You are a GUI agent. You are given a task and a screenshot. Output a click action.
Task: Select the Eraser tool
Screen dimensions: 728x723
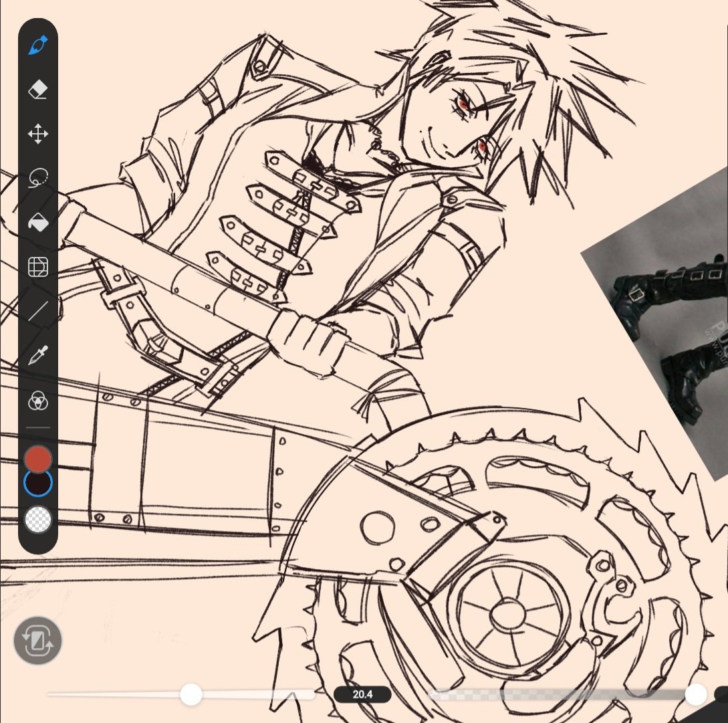pos(38,89)
